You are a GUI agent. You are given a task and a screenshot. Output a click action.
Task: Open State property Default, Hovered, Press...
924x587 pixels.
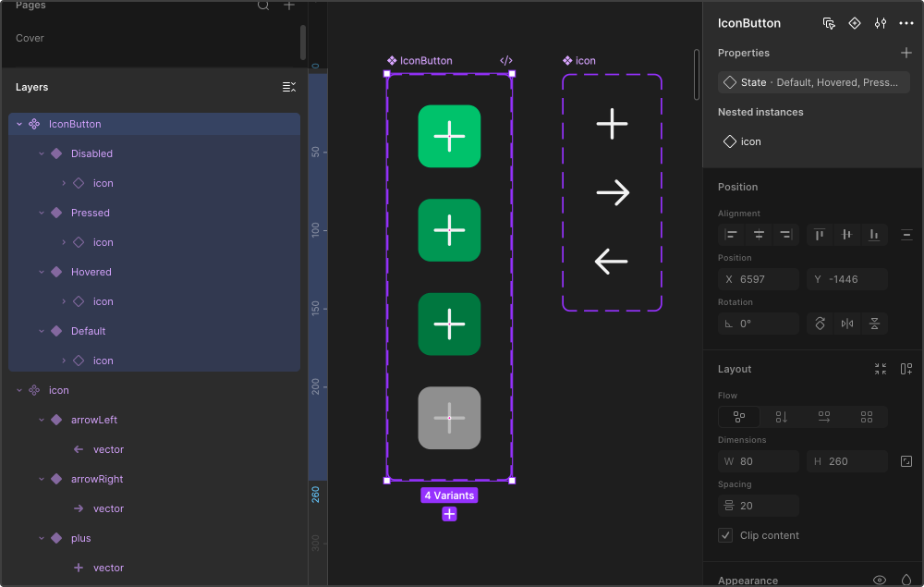[813, 82]
